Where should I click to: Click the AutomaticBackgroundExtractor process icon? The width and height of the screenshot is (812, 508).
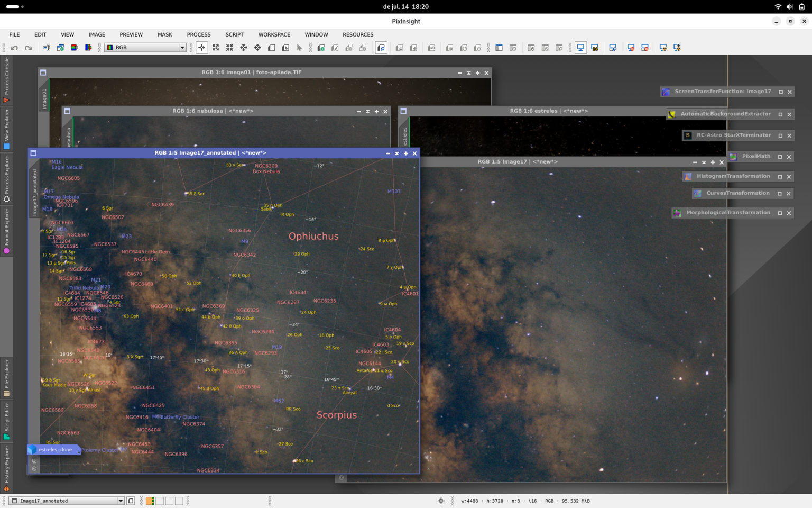[672, 114]
